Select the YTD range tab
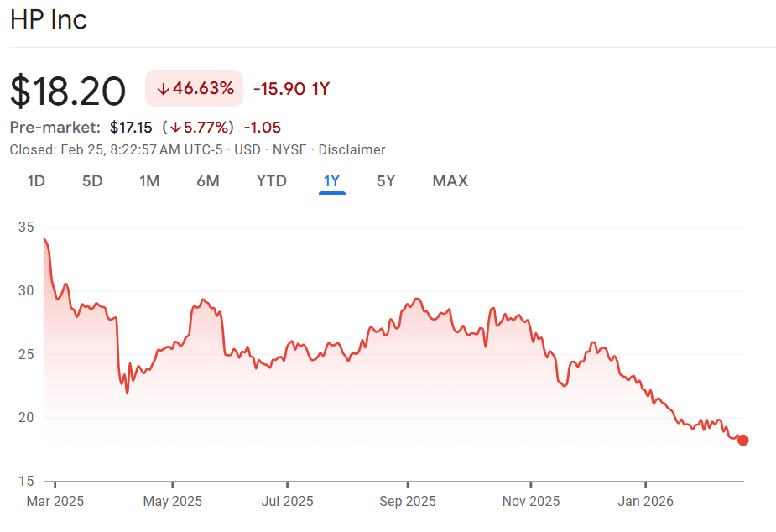 pyautogui.click(x=271, y=180)
